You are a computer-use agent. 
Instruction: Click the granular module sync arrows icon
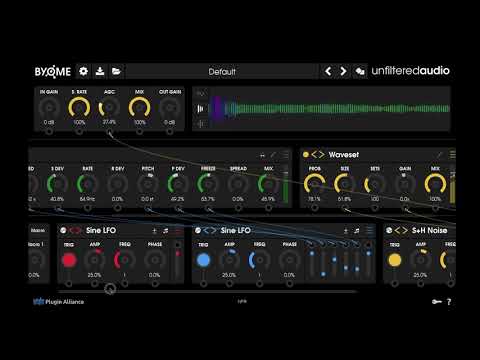[x=262, y=155]
